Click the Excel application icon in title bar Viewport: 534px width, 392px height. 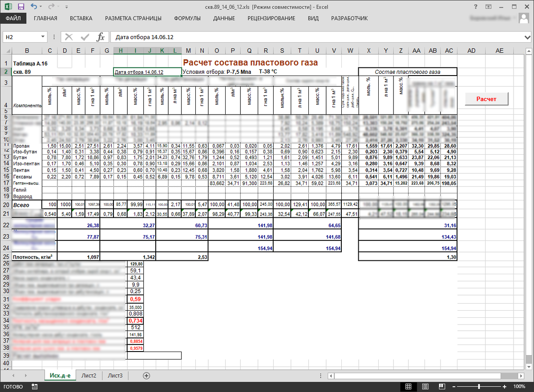(9, 7)
